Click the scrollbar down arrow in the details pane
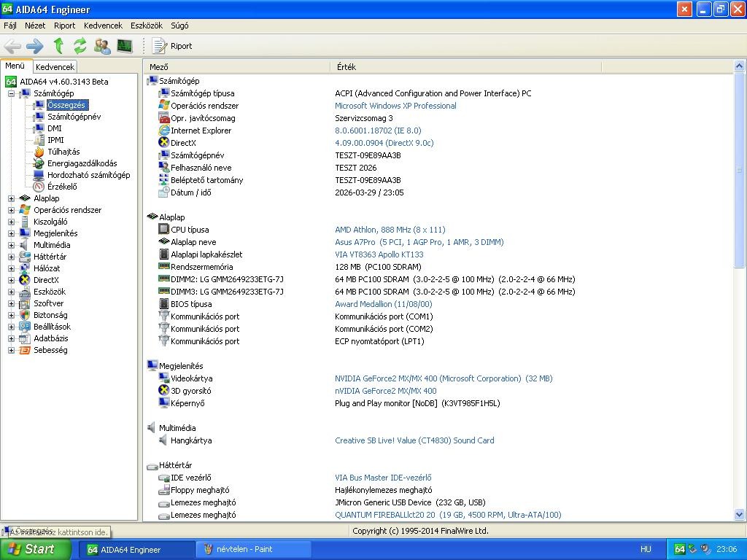The image size is (747, 560). (740, 515)
